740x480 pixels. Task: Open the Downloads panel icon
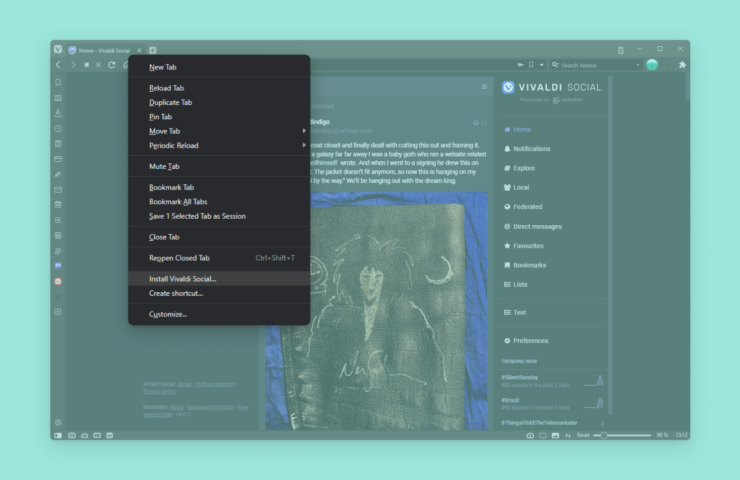pyautogui.click(x=58, y=113)
